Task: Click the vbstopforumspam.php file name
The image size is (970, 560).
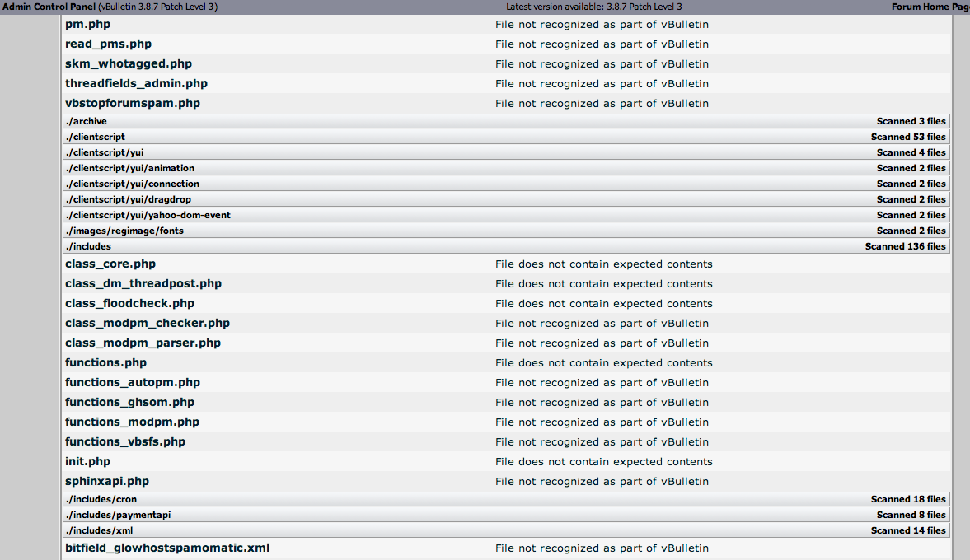Action: [x=133, y=103]
